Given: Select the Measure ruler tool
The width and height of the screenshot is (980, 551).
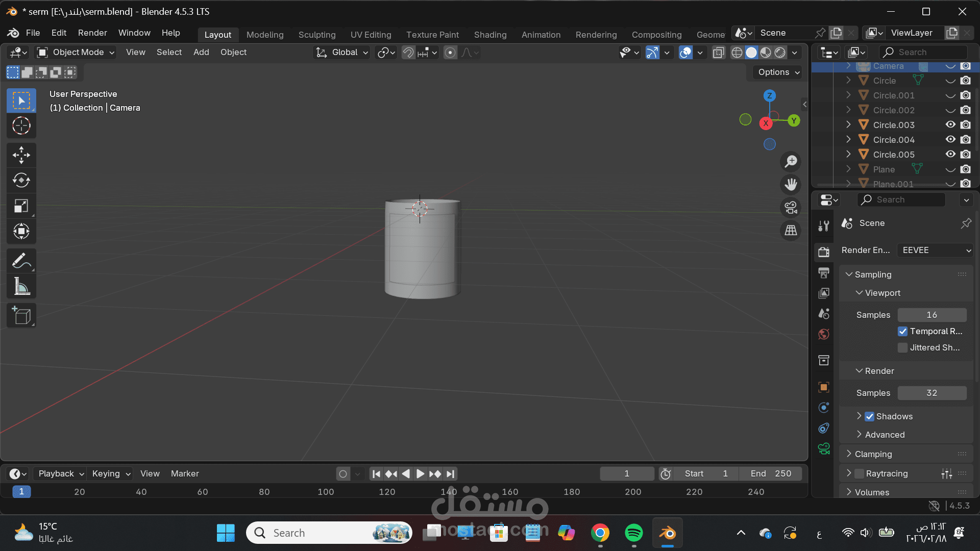Looking at the screenshot, I should point(21,287).
